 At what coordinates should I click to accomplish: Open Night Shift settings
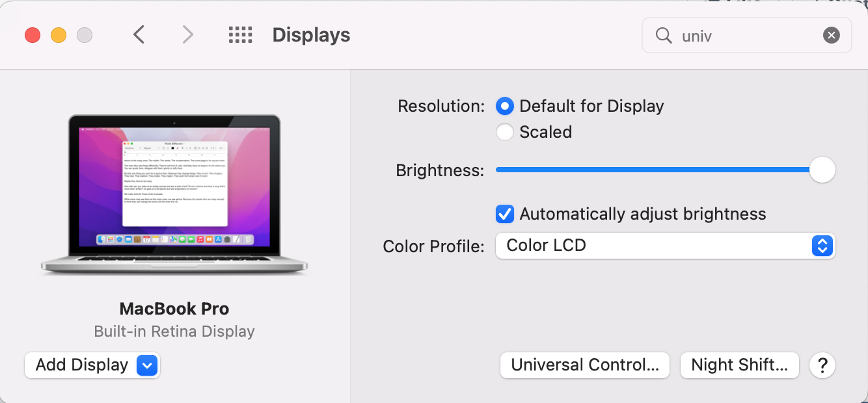[739, 365]
